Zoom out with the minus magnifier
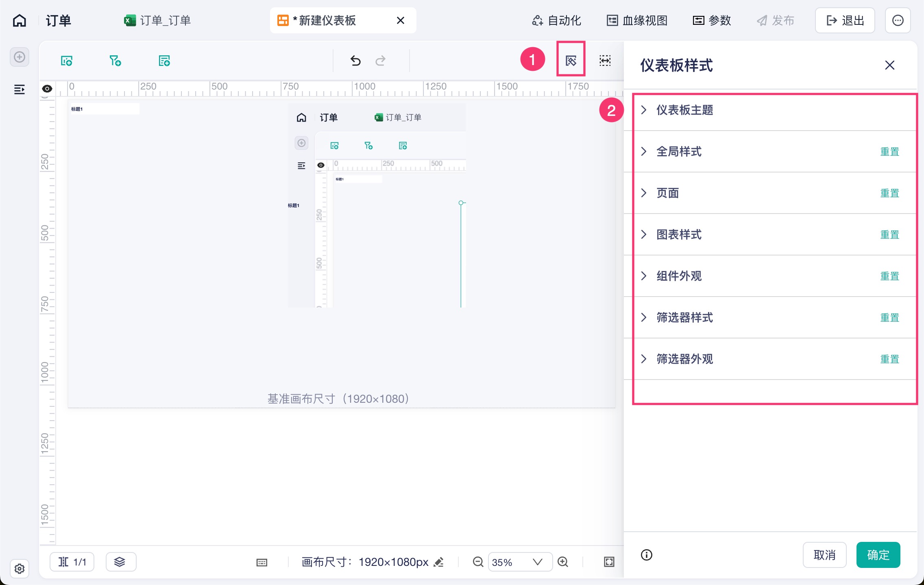This screenshot has height=585, width=924. pos(478,562)
